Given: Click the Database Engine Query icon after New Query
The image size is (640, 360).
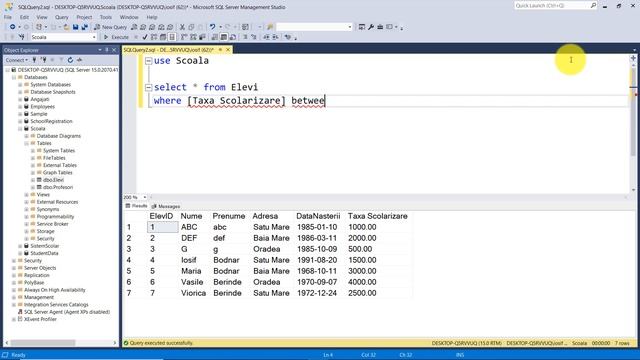Looking at the screenshot, I should pos(134,27).
